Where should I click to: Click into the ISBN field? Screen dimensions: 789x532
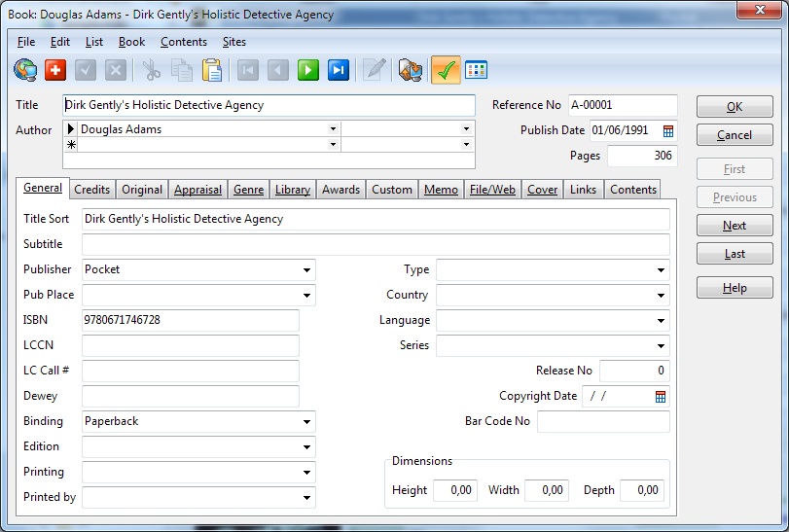(191, 320)
